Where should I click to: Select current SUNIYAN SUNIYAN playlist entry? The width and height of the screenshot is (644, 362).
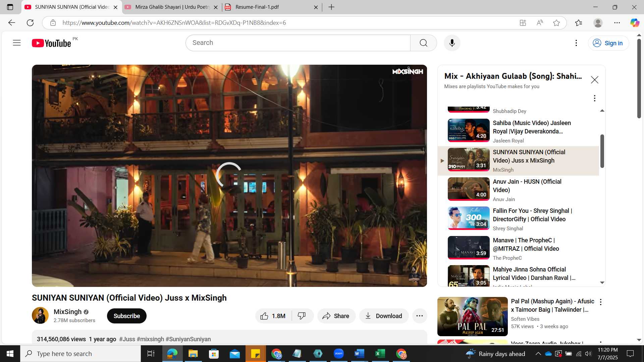518,161
